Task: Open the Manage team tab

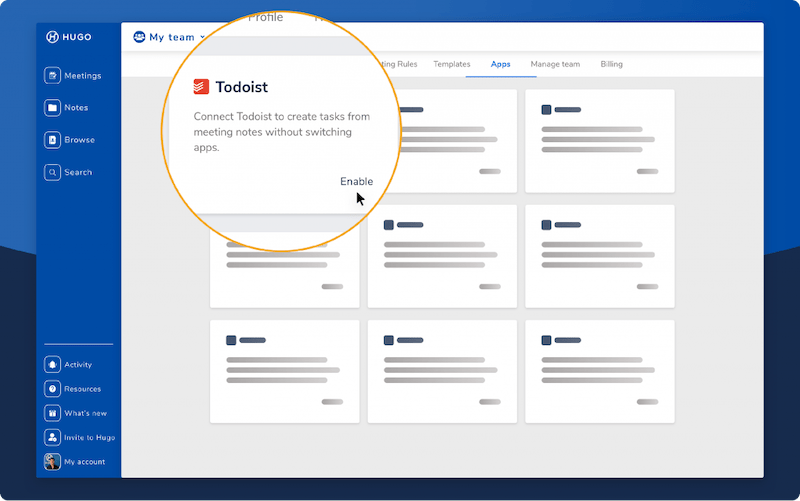Action: [x=555, y=64]
